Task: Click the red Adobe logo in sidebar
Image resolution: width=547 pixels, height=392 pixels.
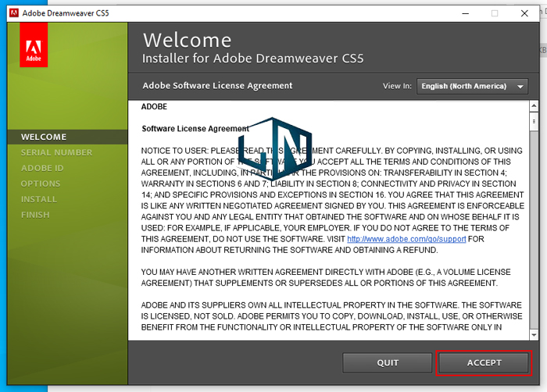Action: pos(34,45)
